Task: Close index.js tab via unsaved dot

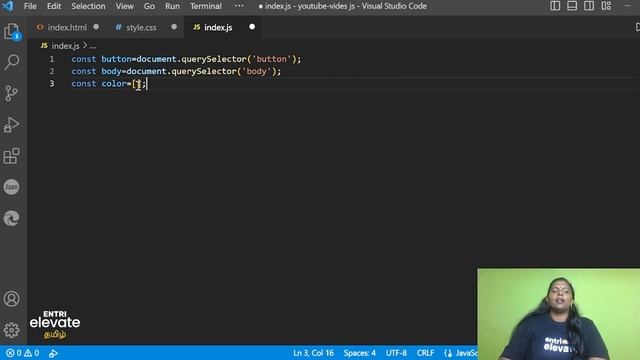Action: coord(252,27)
